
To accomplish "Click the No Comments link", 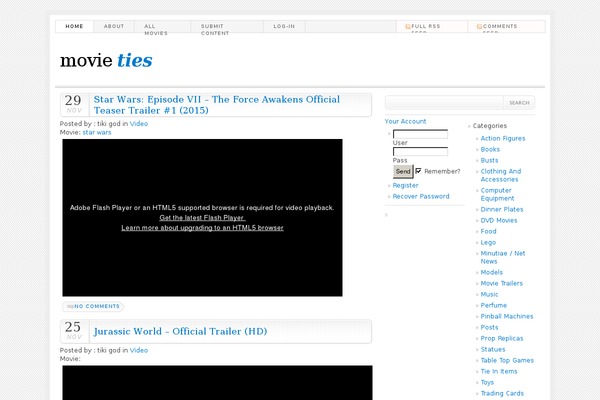I will click(97, 306).
